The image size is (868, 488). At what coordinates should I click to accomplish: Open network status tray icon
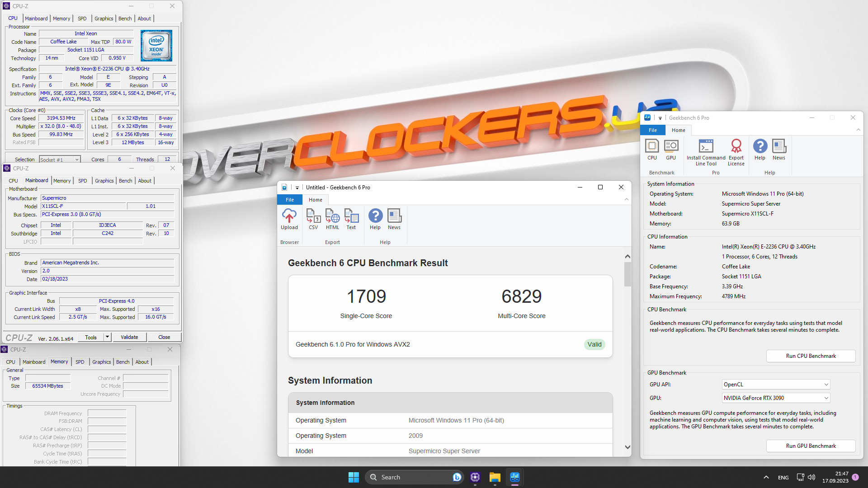[x=800, y=477]
